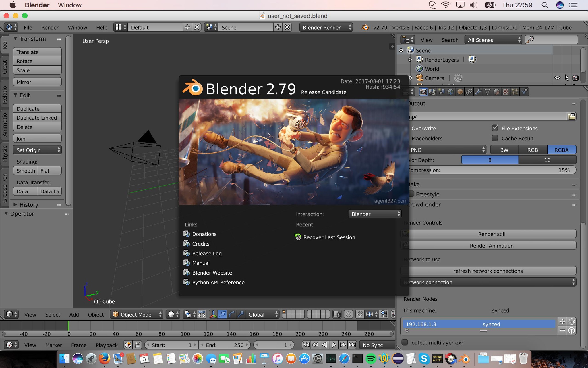
Task: Open the Constraints properties tab (chain icon)
Action: point(469,92)
